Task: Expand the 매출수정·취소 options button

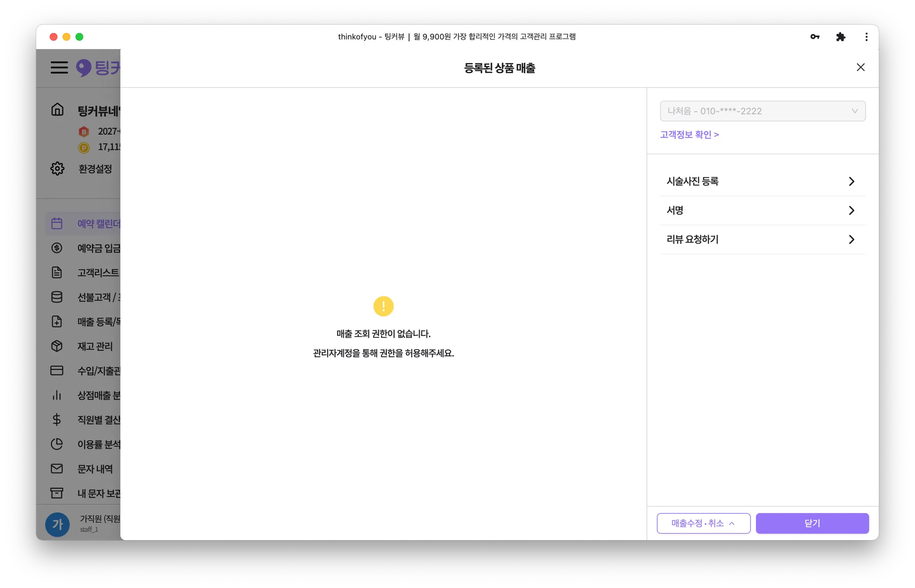Action: (x=703, y=523)
